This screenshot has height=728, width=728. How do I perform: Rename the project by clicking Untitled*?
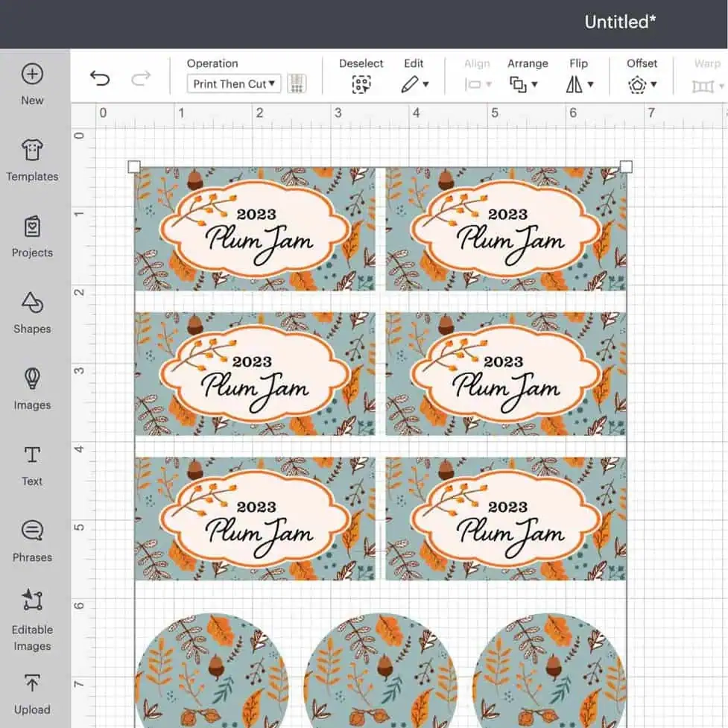pos(619,22)
